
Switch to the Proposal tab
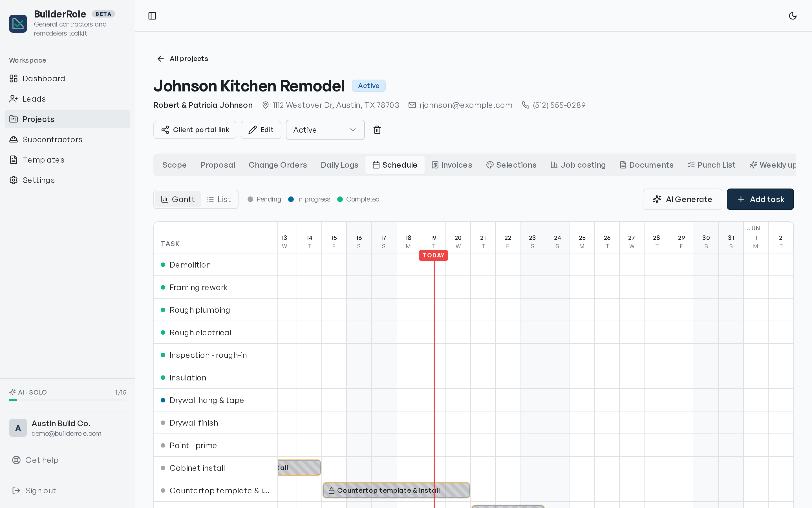tap(218, 165)
